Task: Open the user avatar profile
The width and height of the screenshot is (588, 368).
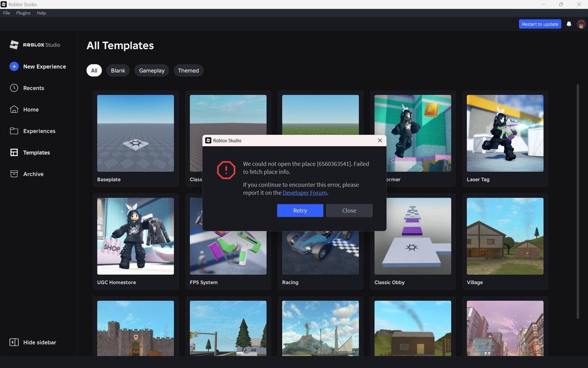Action: 581,24
